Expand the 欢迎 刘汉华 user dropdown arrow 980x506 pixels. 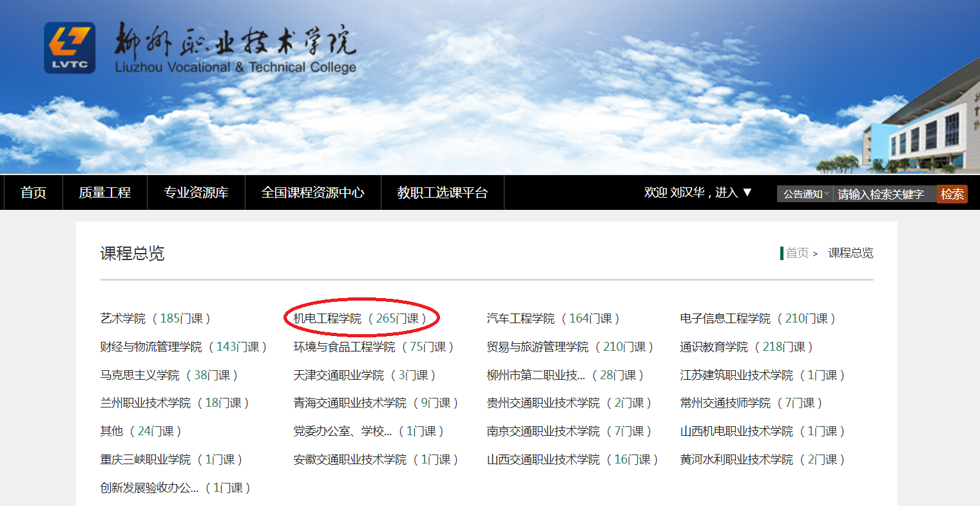(747, 192)
